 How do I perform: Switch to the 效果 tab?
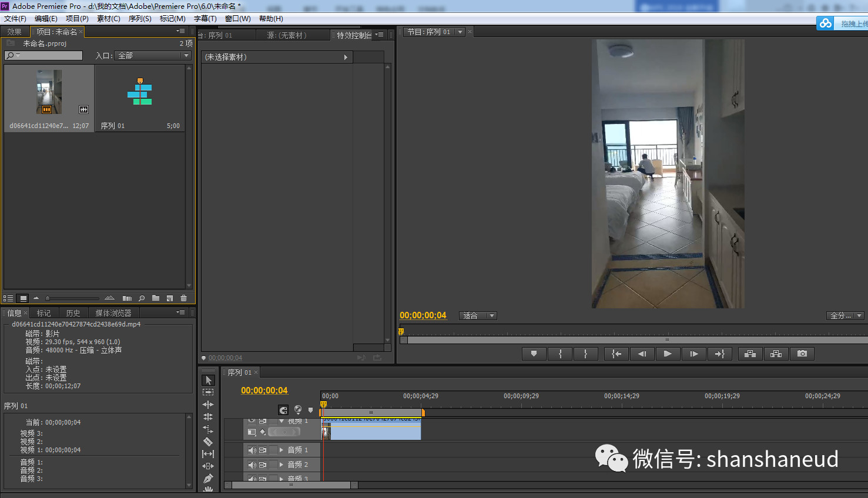(x=14, y=31)
